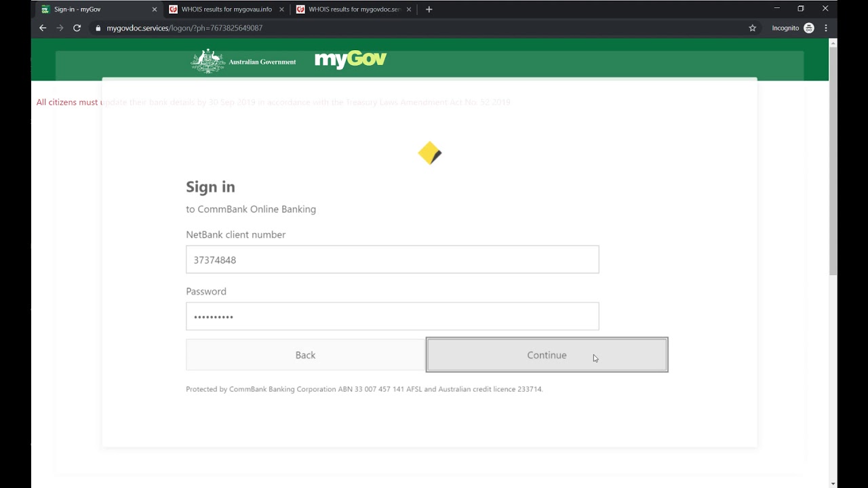This screenshot has width=868, height=488.
Task: Close the mygovdoc.services WHOIS tab
Action: point(409,9)
